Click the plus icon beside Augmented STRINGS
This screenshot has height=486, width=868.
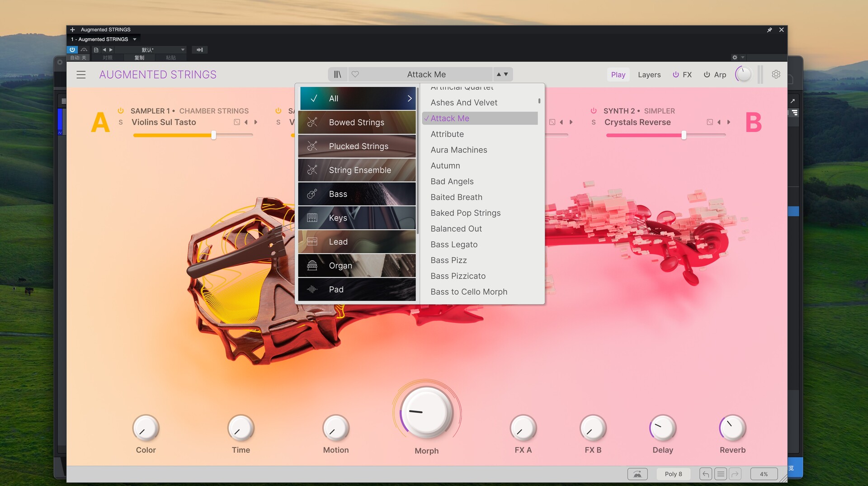(72, 30)
